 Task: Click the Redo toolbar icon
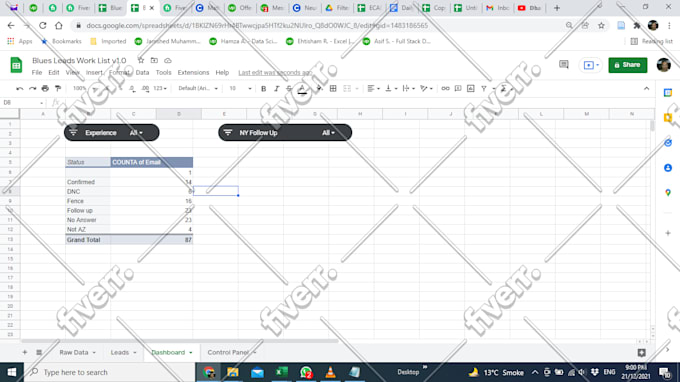(x=33, y=88)
